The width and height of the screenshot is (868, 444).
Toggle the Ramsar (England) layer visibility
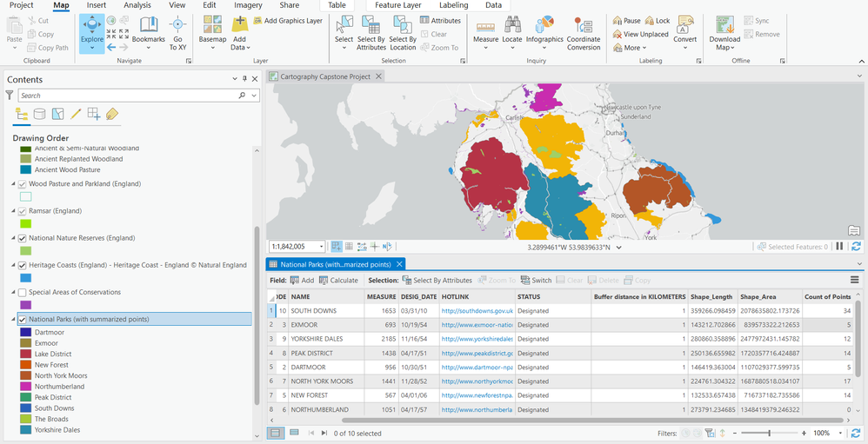point(23,211)
